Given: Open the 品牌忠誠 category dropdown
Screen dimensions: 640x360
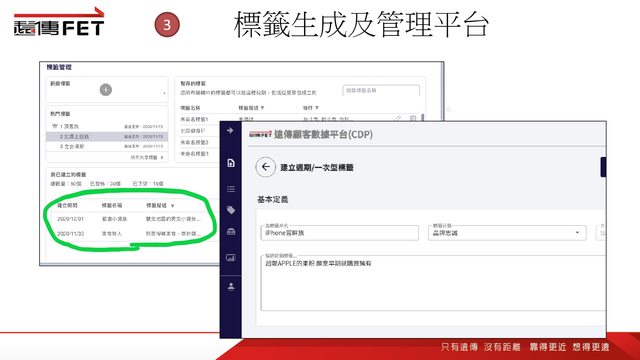Looking at the screenshot, I should (x=507, y=233).
